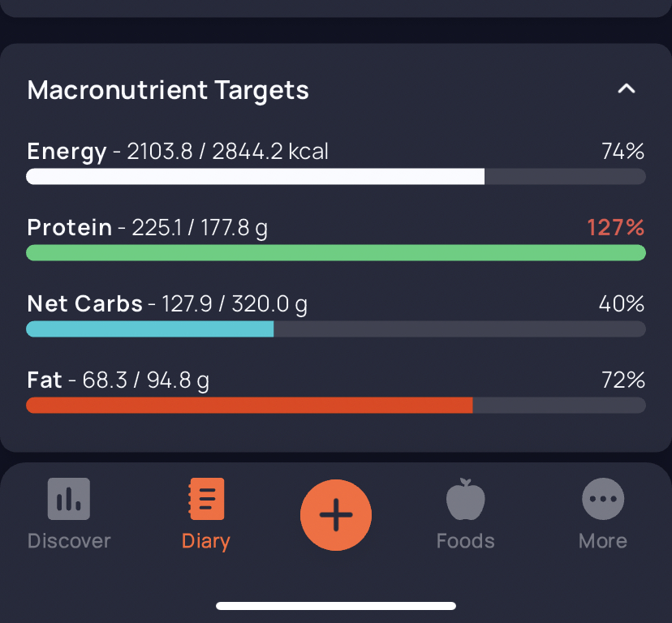Screen dimensions: 672x623
Task: Open the More tab label
Action: pos(603,541)
